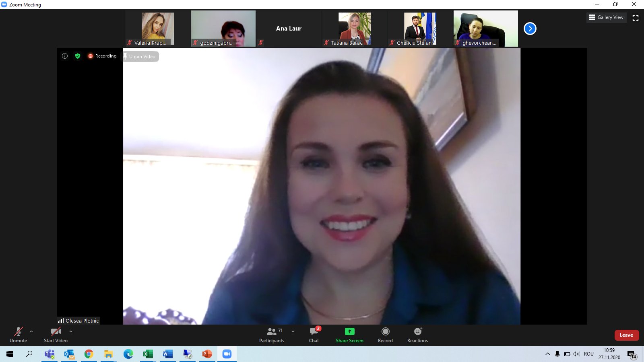Toggle Start Video on
The image size is (644, 362).
56,335
